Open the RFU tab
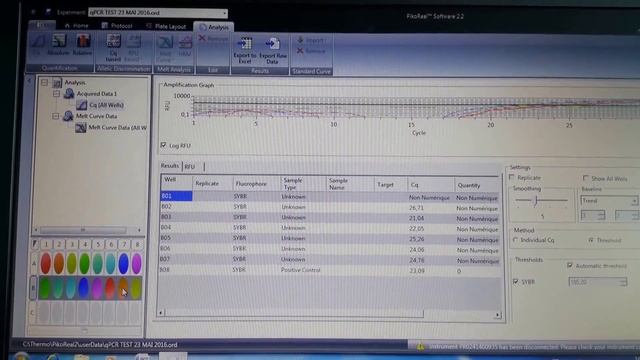Viewport: 640px width, 360px height. click(190, 167)
